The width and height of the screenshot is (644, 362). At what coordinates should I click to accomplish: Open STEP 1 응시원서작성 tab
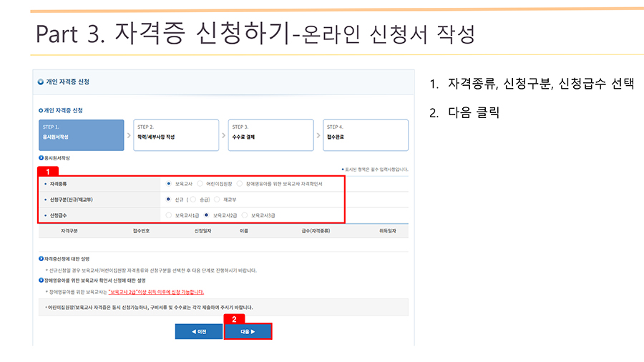(x=82, y=135)
